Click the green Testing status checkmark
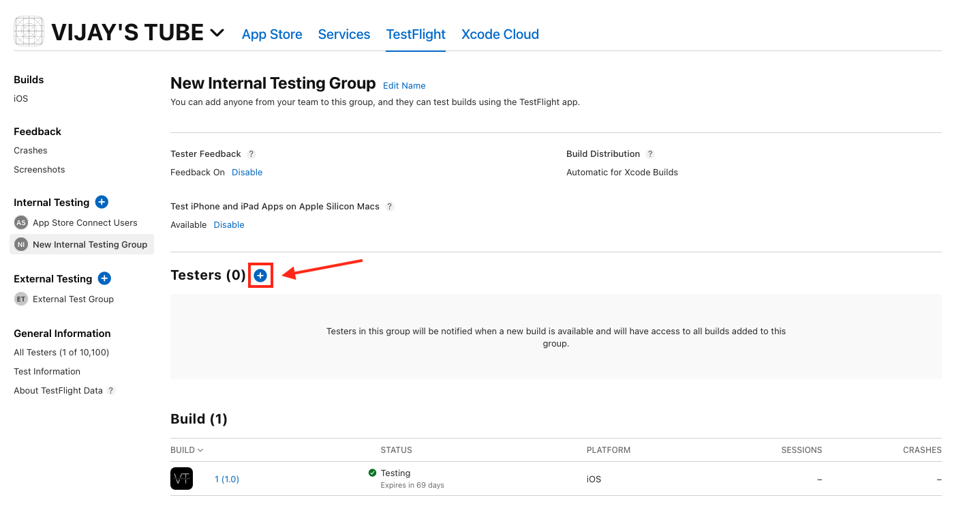 [x=372, y=473]
